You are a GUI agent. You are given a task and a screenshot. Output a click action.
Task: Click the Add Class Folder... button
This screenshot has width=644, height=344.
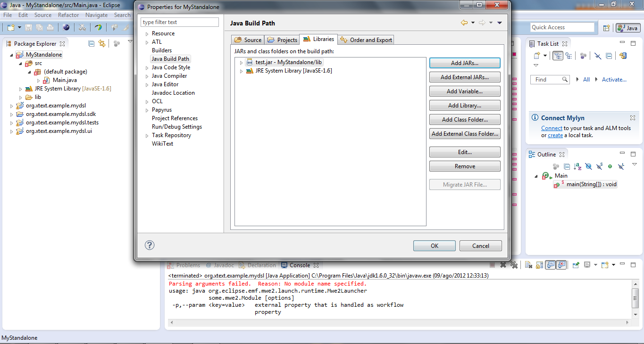tap(465, 120)
